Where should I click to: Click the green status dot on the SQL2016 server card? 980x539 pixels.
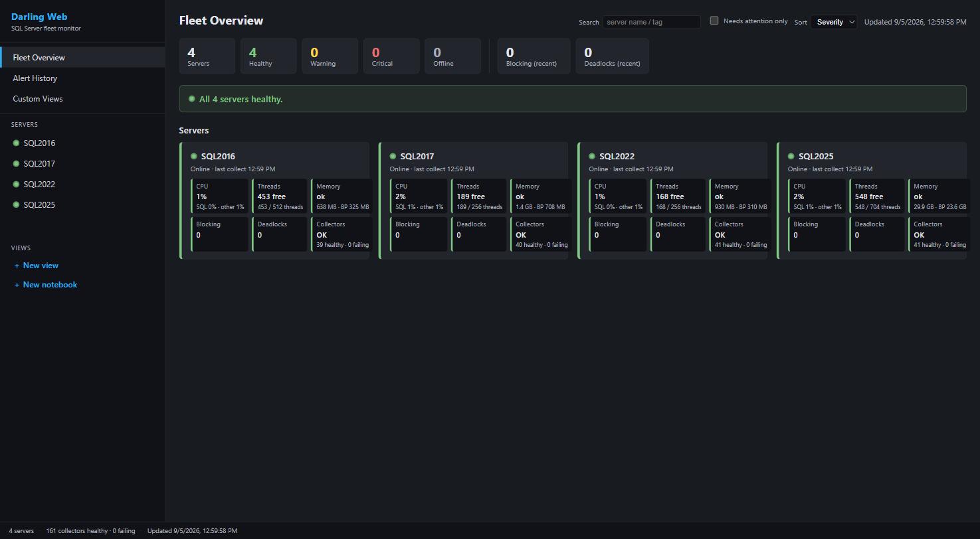[194, 157]
